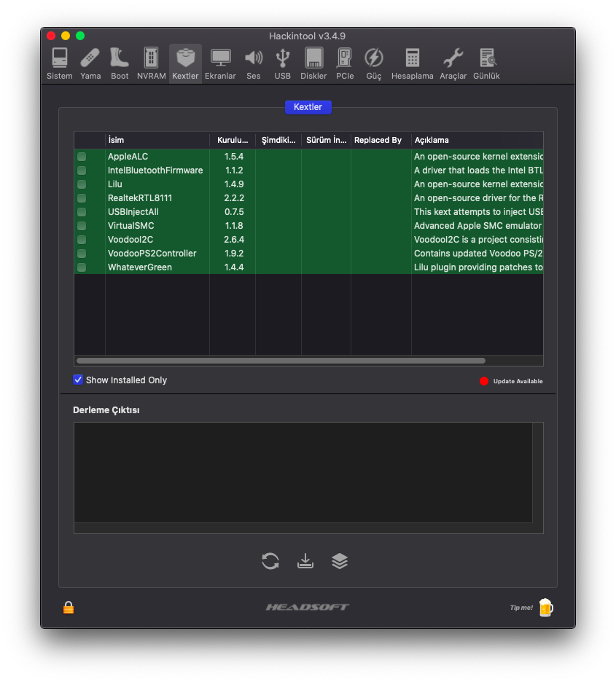Click the Kextler tab label
This screenshot has width=616, height=682.
(x=308, y=107)
